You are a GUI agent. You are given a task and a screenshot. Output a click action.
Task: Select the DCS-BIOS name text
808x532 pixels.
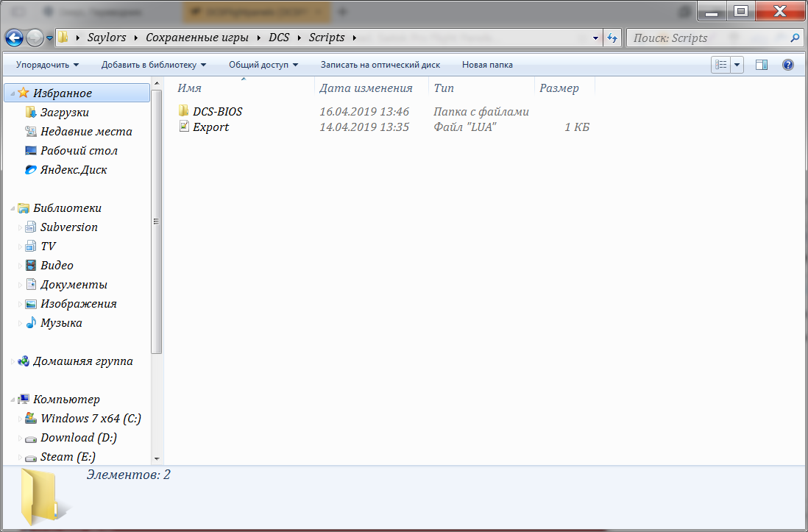[218, 111]
